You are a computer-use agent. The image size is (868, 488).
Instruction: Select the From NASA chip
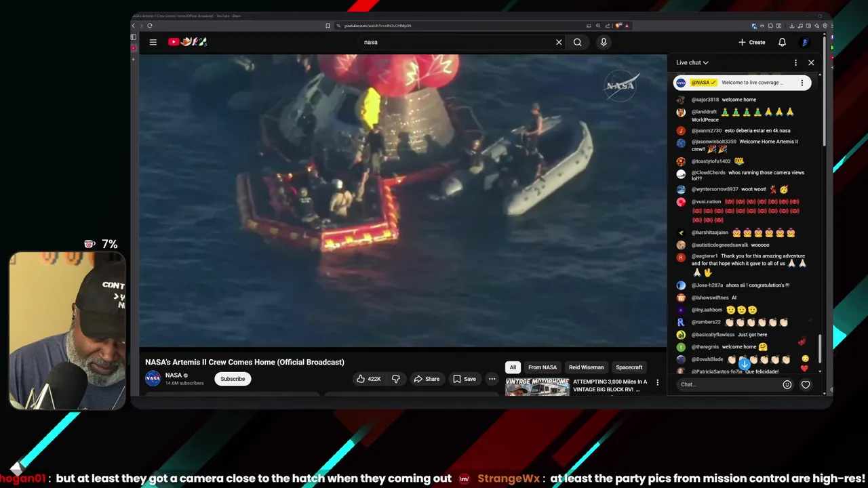(x=542, y=367)
